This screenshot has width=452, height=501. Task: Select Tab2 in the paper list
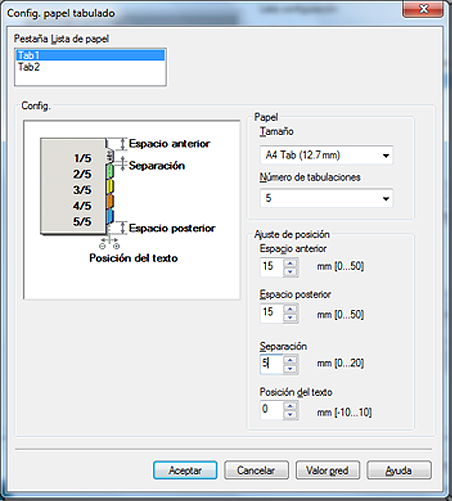point(90,67)
